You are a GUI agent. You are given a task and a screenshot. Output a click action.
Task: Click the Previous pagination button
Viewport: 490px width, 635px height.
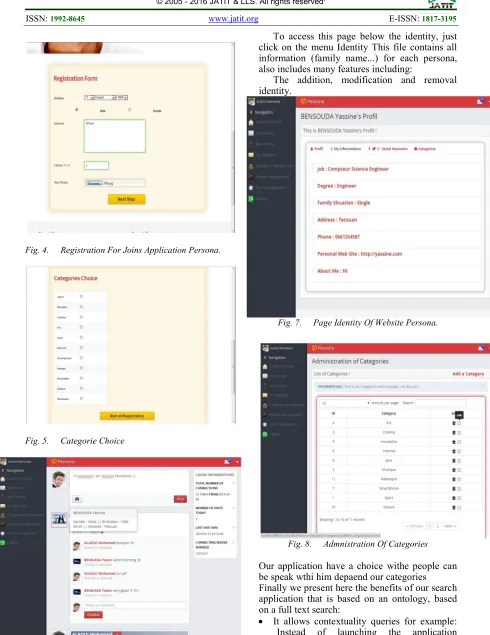tap(414, 526)
